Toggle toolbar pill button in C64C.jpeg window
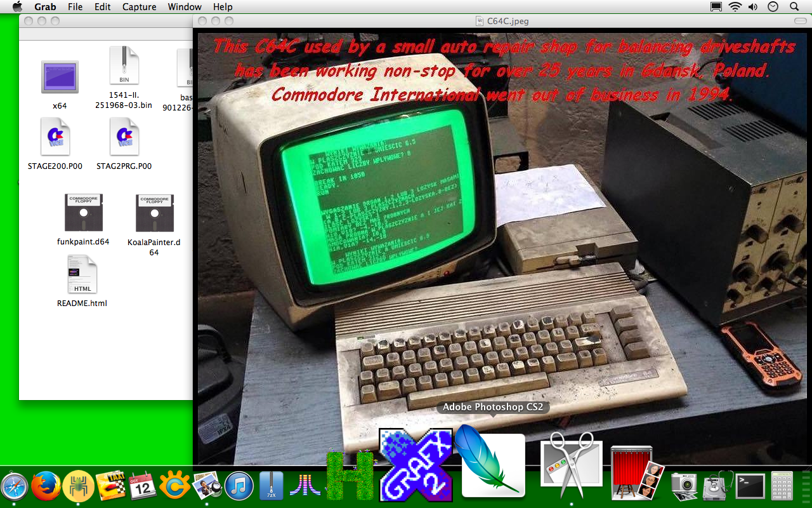812x508 pixels. click(800, 21)
